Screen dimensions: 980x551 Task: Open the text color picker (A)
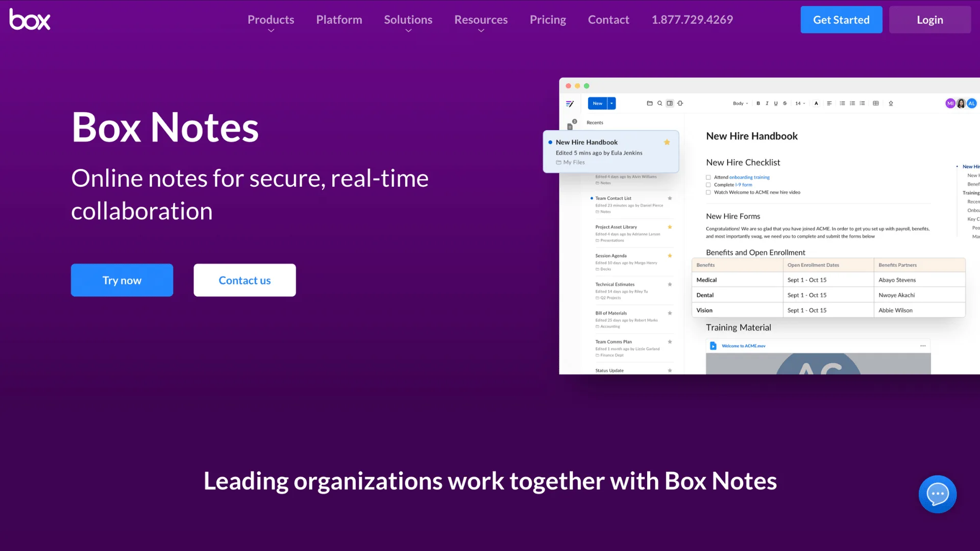pyautogui.click(x=816, y=103)
